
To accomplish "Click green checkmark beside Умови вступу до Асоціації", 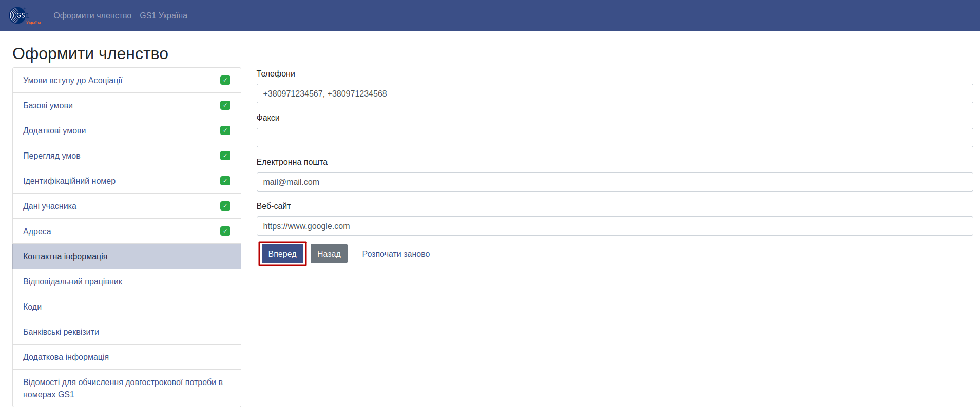I will pyautogui.click(x=225, y=80).
